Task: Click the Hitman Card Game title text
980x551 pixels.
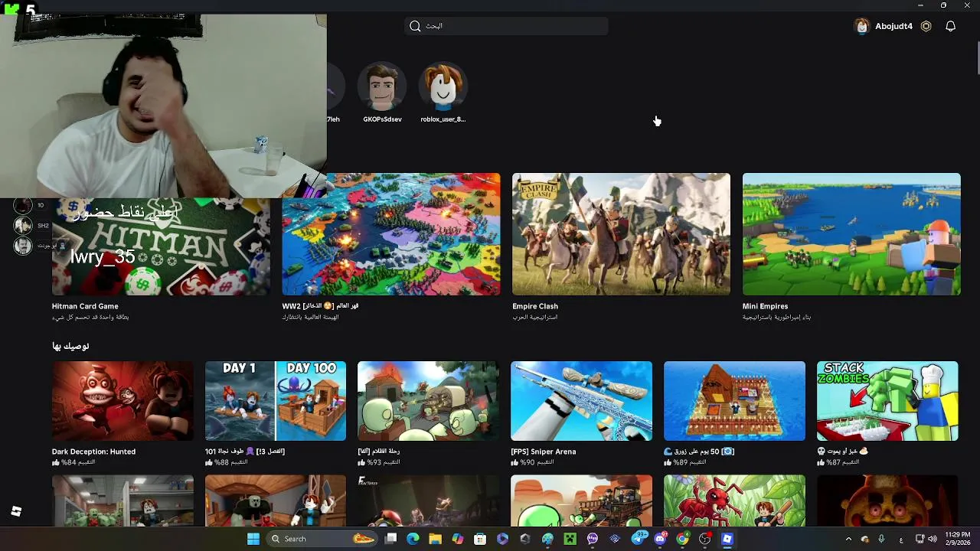Action: click(85, 306)
